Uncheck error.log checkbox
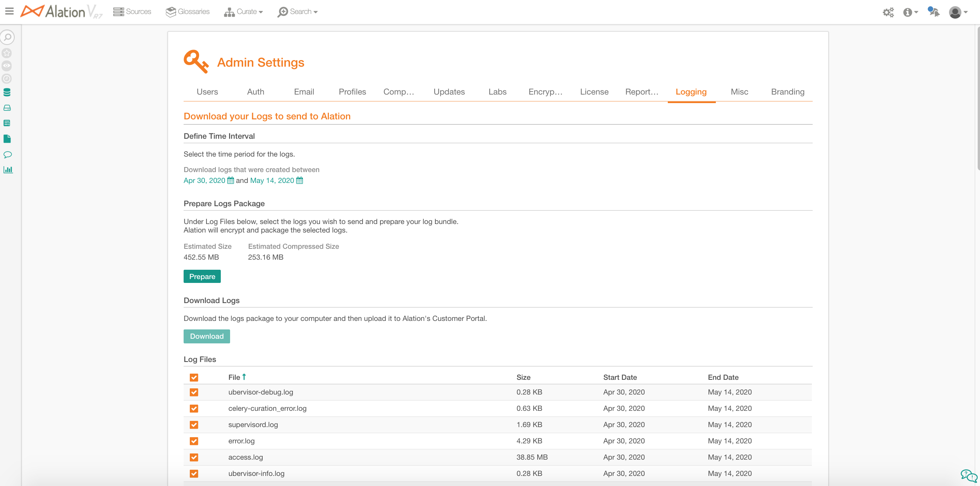This screenshot has height=486, width=980. (194, 441)
